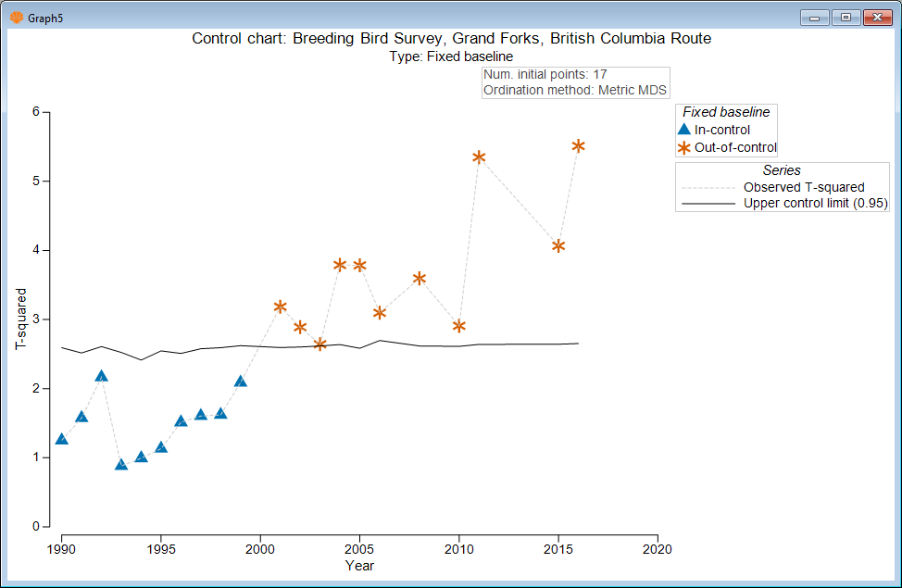Image resolution: width=902 pixels, height=588 pixels.
Task: Select the first in-control triangle at year 1990
Action: (x=60, y=440)
